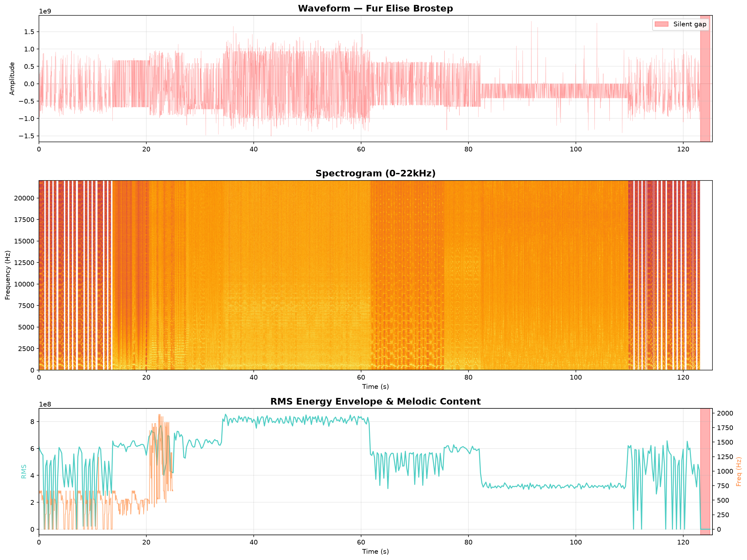Viewport: 747px width, 560px height.
Task: Click the "Frequency (Hz)" y-axis label
Action: [x=8, y=275]
